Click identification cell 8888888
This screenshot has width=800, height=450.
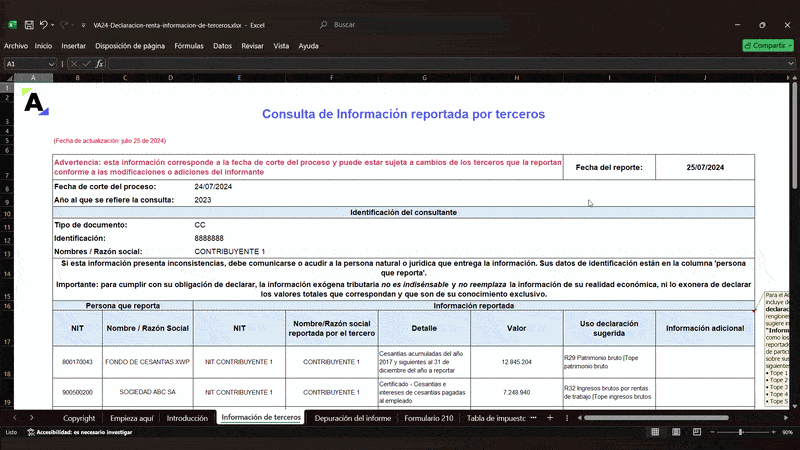(209, 238)
